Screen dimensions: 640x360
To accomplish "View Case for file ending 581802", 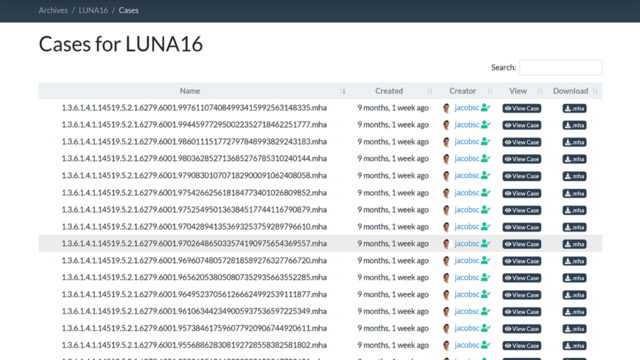I will [x=522, y=346].
